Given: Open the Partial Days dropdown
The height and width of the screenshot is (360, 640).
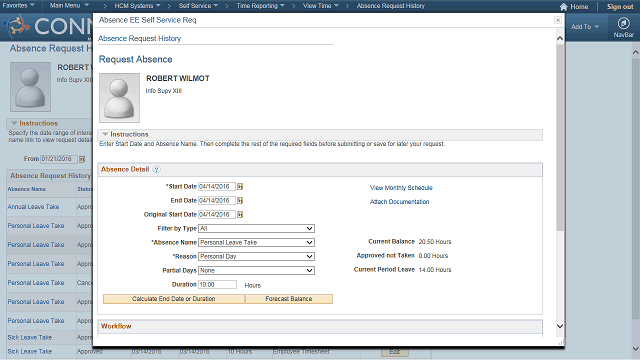Looking at the screenshot, I should [x=256, y=270].
